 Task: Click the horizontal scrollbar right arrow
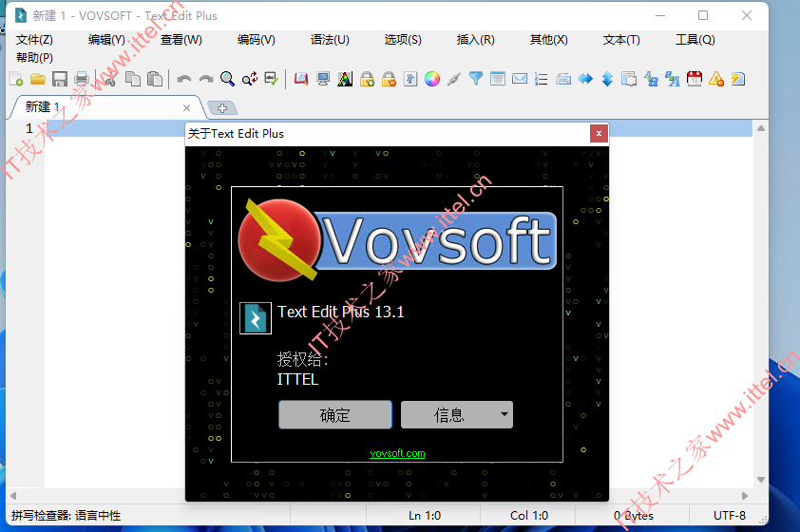(745, 496)
